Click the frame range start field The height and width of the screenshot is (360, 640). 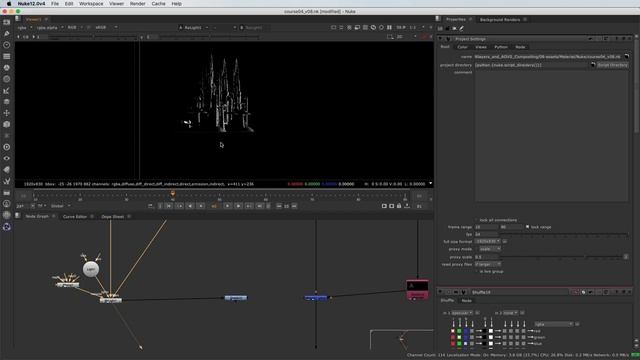click(x=487, y=227)
